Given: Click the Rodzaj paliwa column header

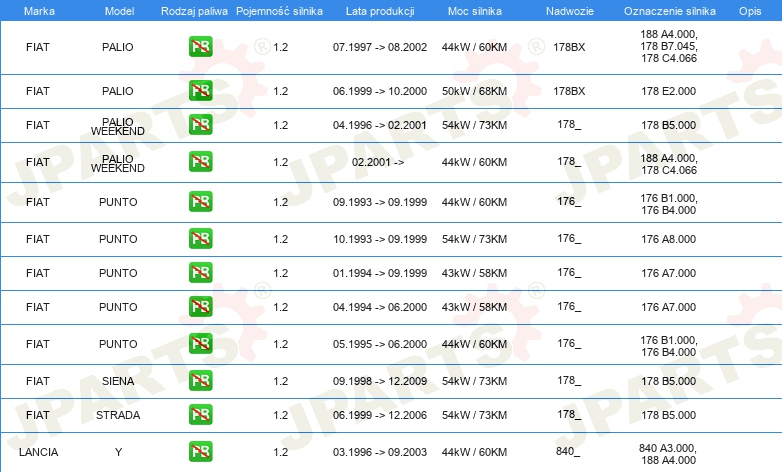Looking at the screenshot, I should [194, 11].
